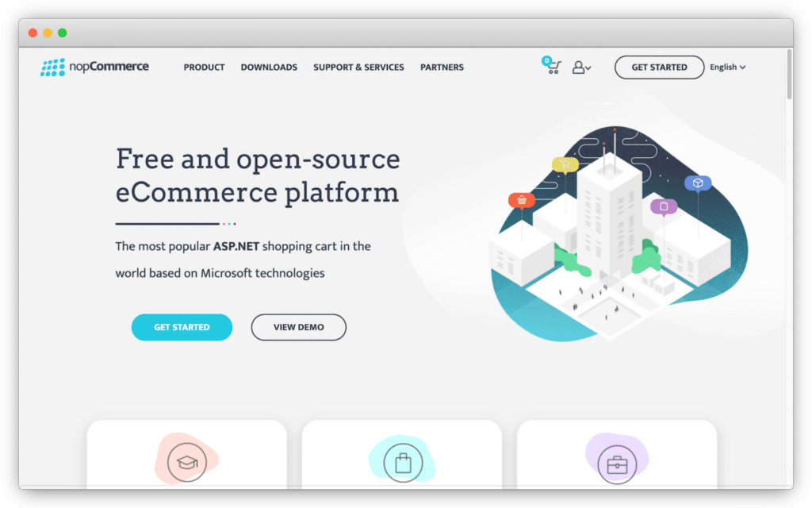Open the English language dropdown
This screenshot has height=508, width=812.
click(727, 67)
